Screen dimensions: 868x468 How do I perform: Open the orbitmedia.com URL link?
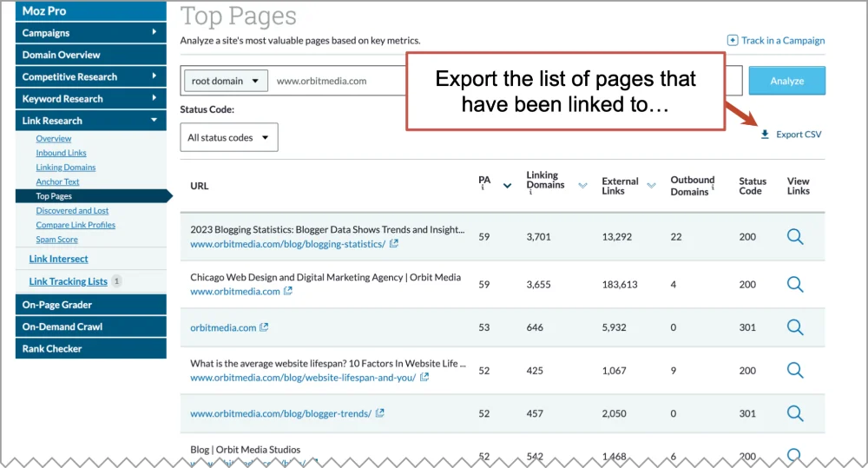(x=223, y=328)
